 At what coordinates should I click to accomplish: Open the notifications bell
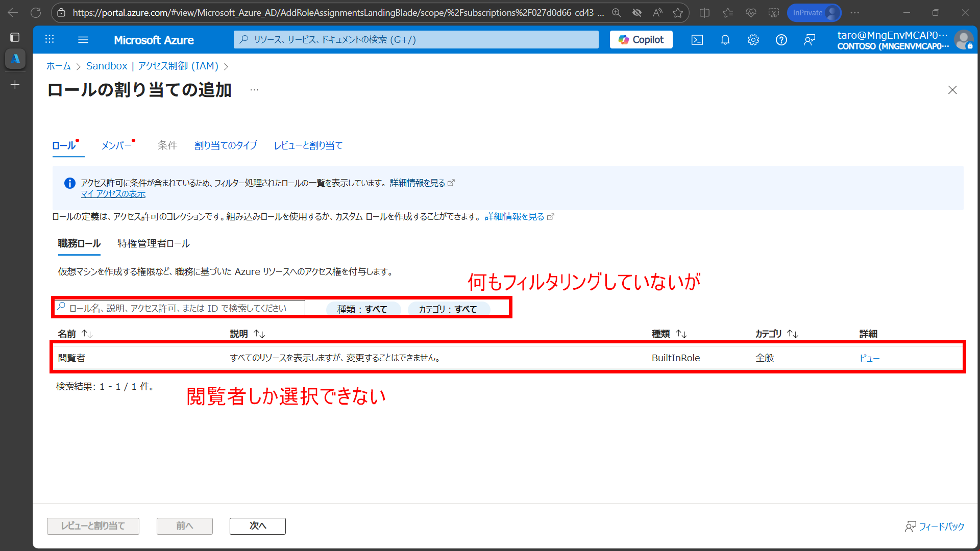[725, 40]
